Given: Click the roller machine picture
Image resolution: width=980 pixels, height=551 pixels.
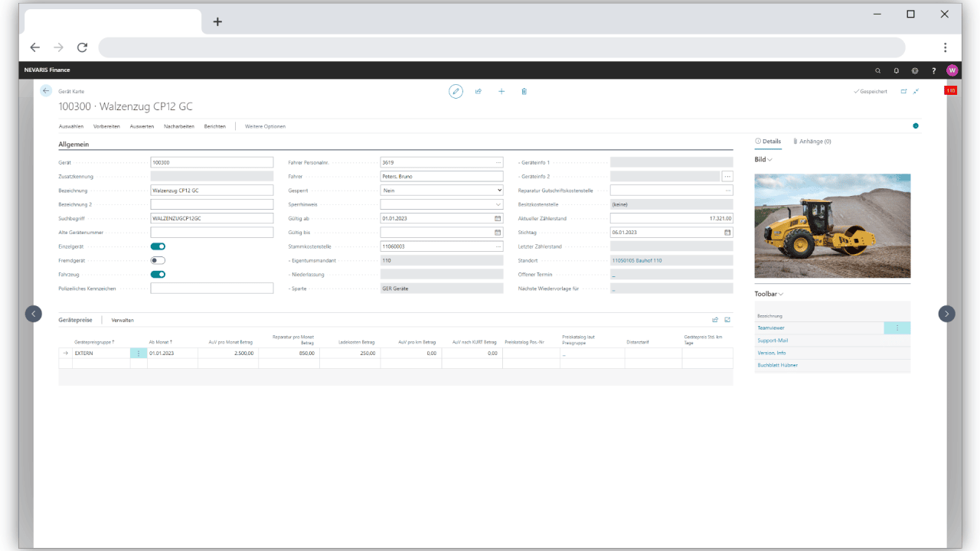Looking at the screenshot, I should tap(832, 226).
